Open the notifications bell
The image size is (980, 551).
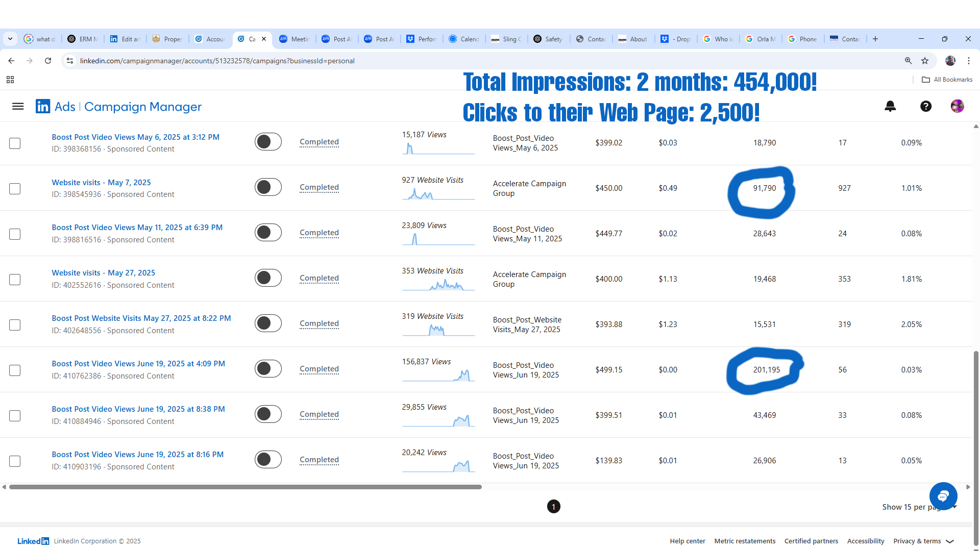point(890,106)
